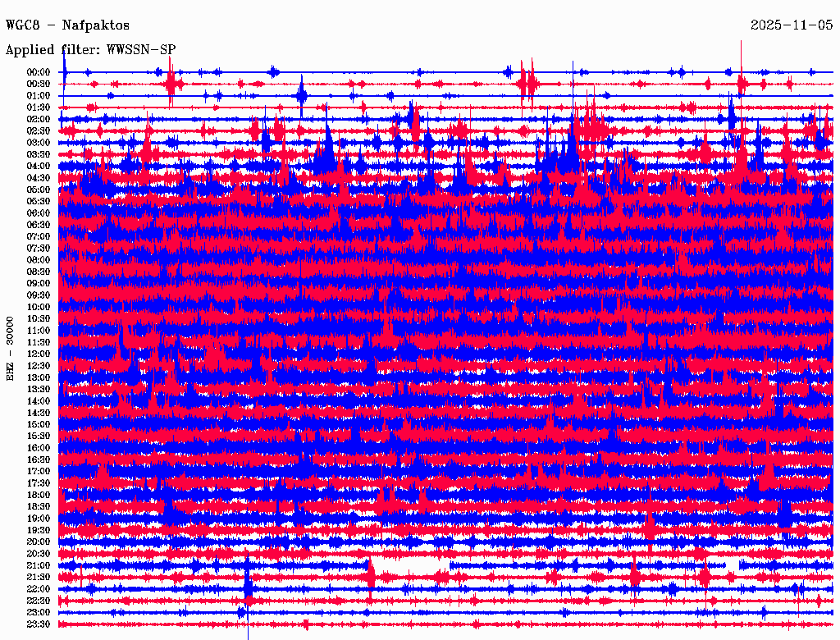Screen dimensions: 840x640
Task: Select the 20:30 time label
Action: pyautogui.click(x=39, y=554)
